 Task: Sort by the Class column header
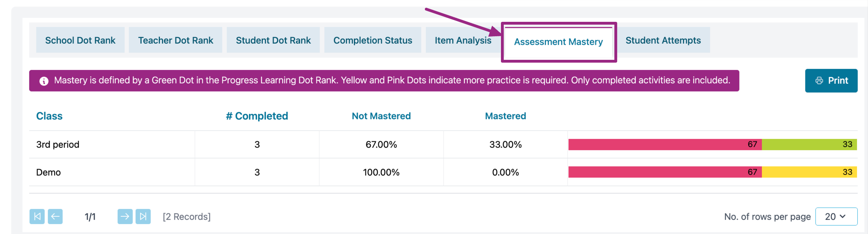49,116
